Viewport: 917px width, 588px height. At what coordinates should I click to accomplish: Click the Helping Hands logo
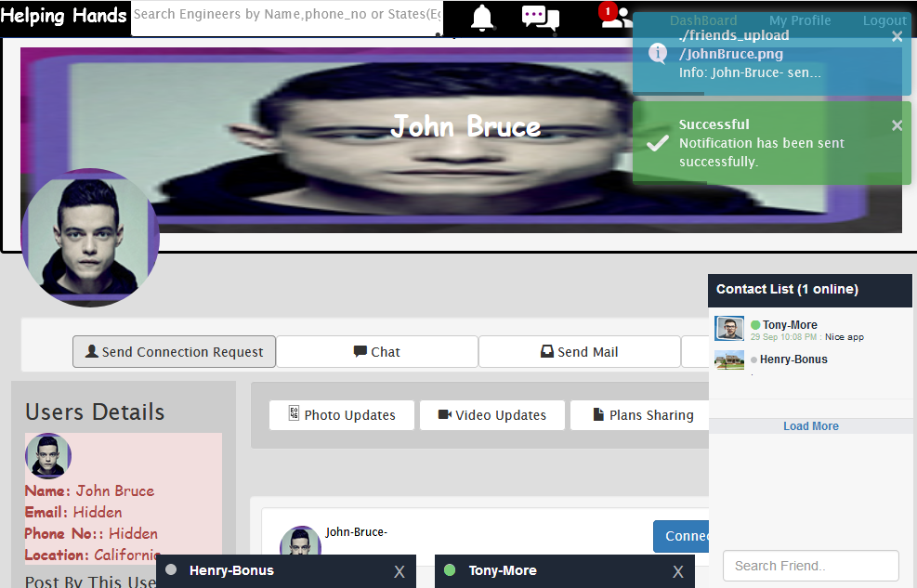point(63,15)
